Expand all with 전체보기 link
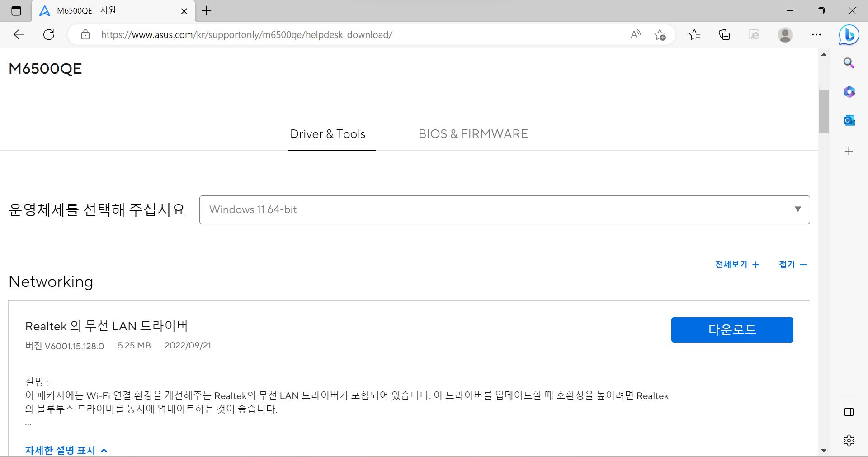 (737, 264)
